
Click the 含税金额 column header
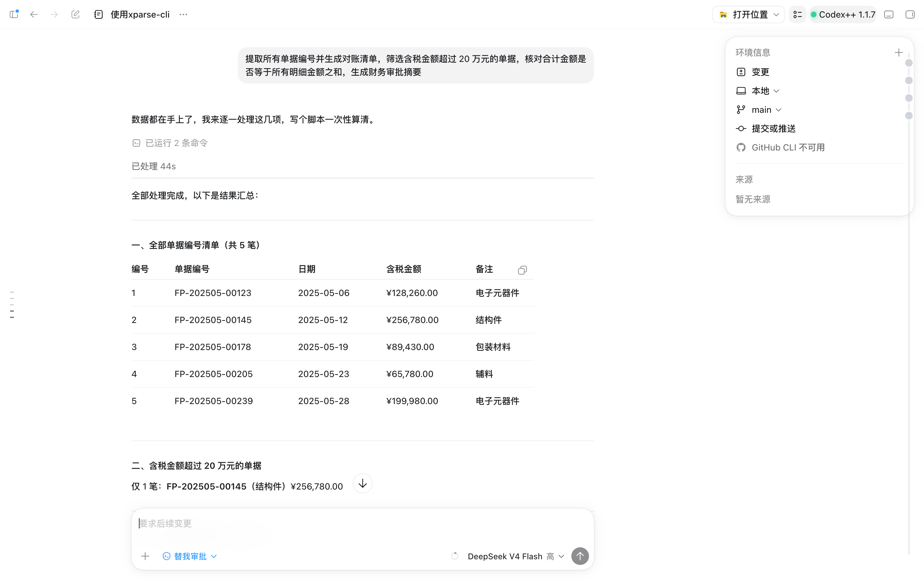pyautogui.click(x=404, y=269)
